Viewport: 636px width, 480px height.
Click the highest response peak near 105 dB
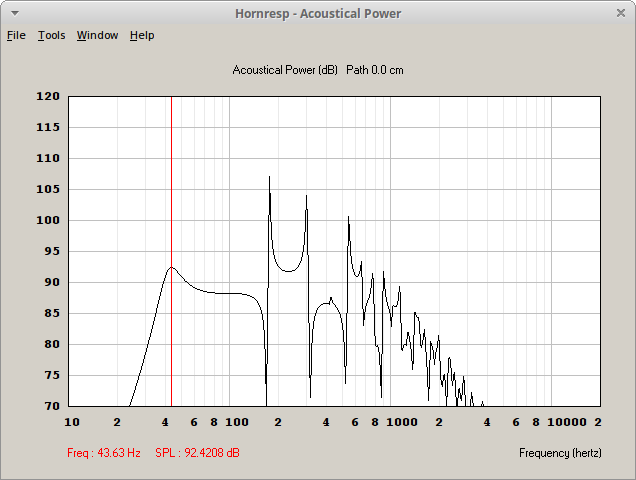point(269,178)
